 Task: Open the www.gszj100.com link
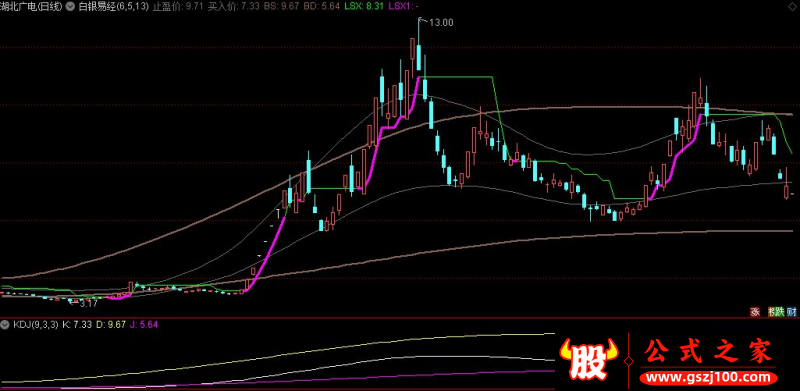[710, 378]
